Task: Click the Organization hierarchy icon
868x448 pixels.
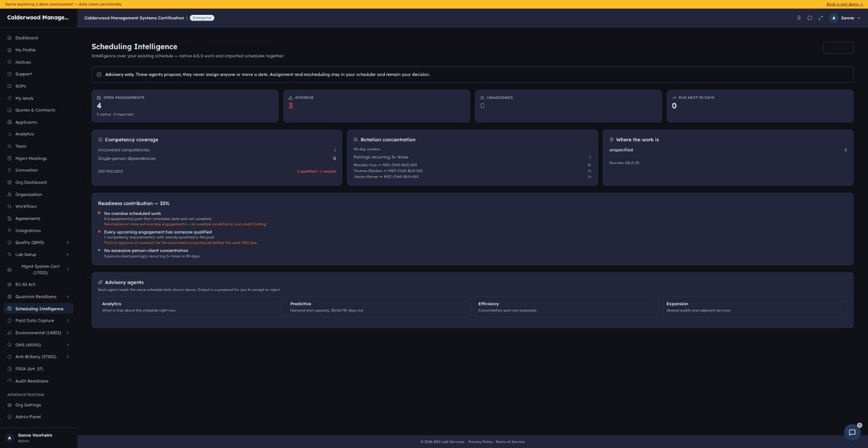Action: (x=10, y=194)
